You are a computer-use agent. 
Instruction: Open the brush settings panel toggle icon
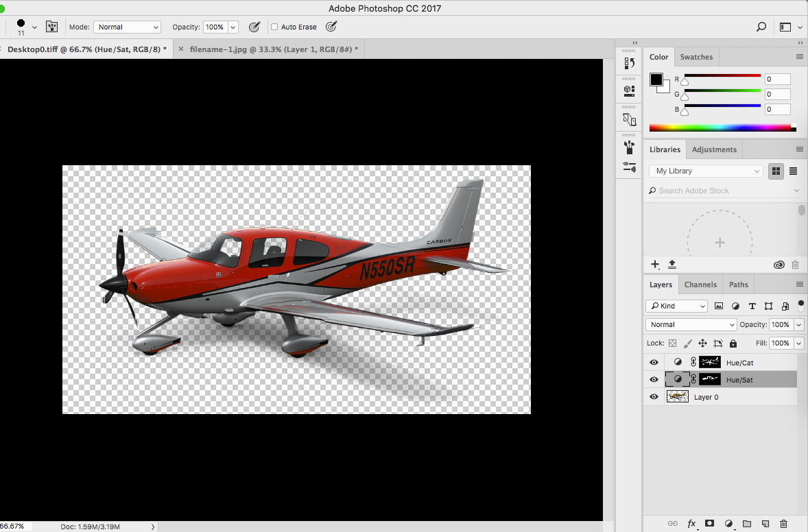point(51,27)
